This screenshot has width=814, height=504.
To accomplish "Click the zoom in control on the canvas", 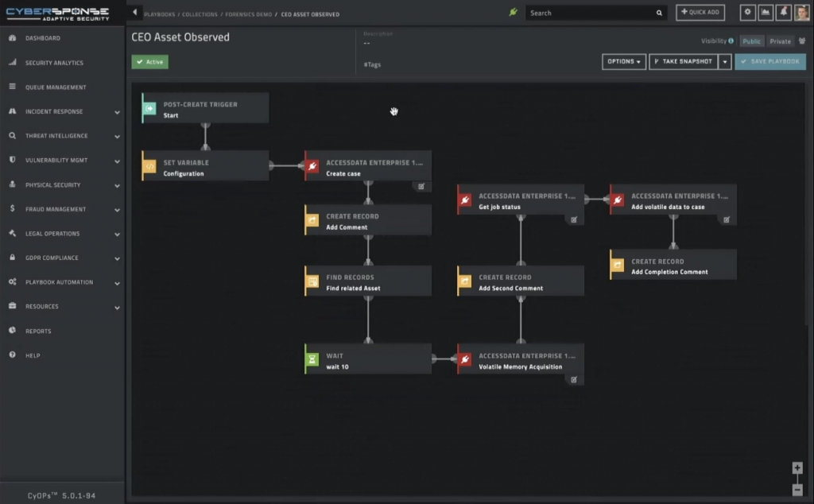I will click(797, 468).
